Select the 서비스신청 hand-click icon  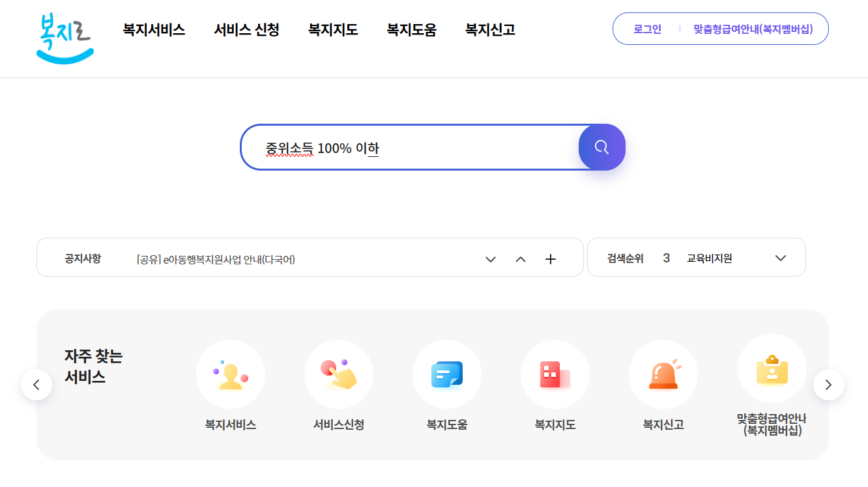tap(339, 374)
